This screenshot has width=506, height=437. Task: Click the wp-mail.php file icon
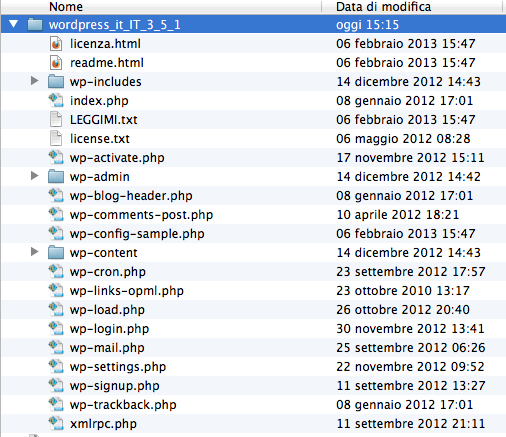coord(56,347)
